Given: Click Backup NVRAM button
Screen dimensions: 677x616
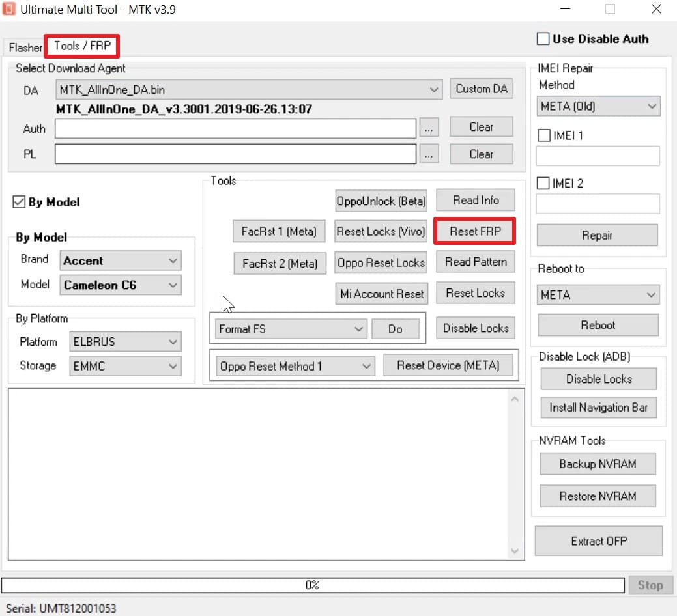Looking at the screenshot, I should click(x=598, y=464).
